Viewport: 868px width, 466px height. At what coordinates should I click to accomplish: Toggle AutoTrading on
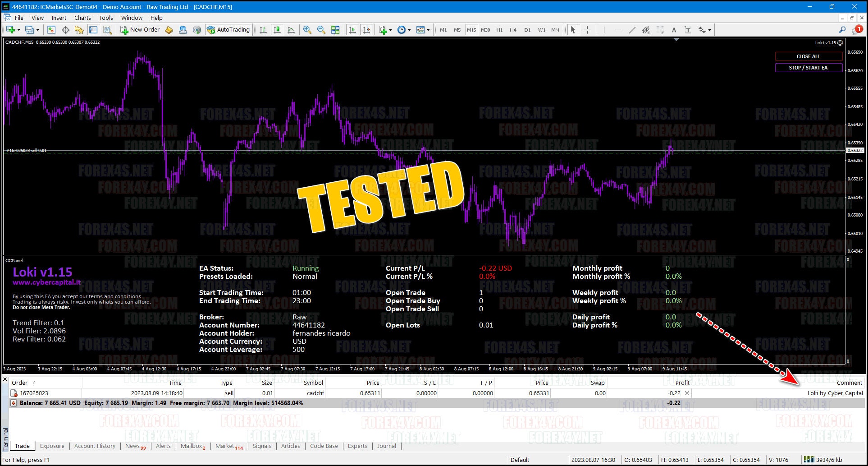(228, 30)
